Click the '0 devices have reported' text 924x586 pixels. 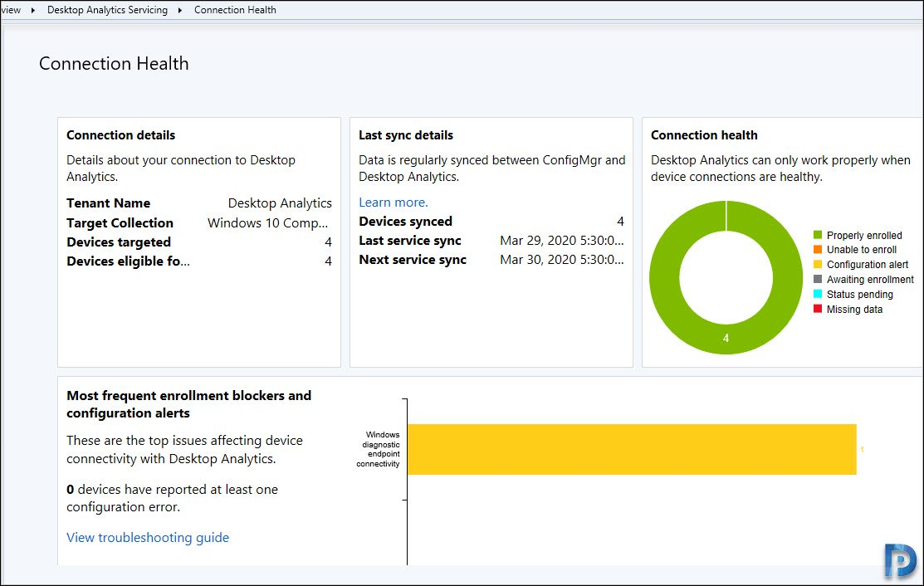[x=172, y=498]
